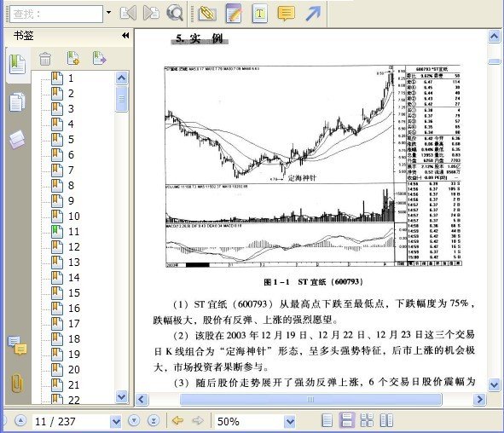The width and height of the screenshot is (504, 433).
Task: Click the set bookmark destination icon
Action: 99,58
